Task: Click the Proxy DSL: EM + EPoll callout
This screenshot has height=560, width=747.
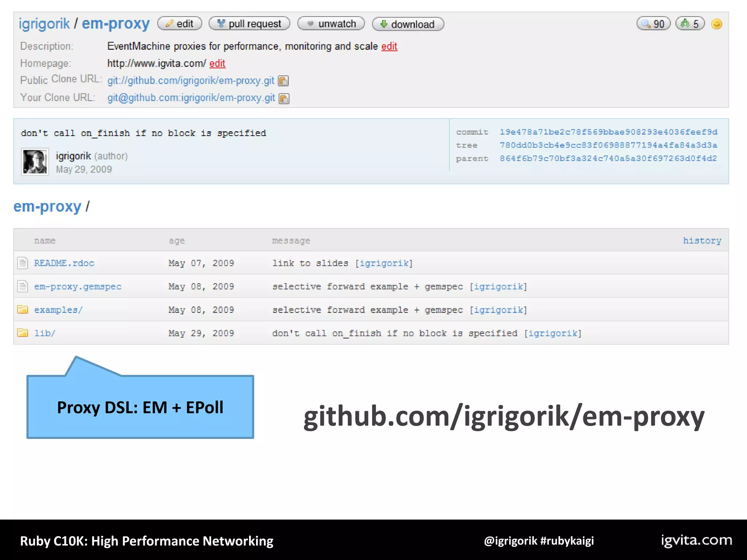Action: 140,407
